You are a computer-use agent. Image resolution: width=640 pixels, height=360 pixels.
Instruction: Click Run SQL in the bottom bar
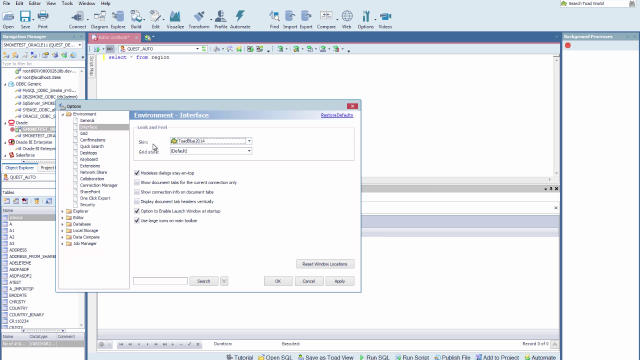(374, 357)
